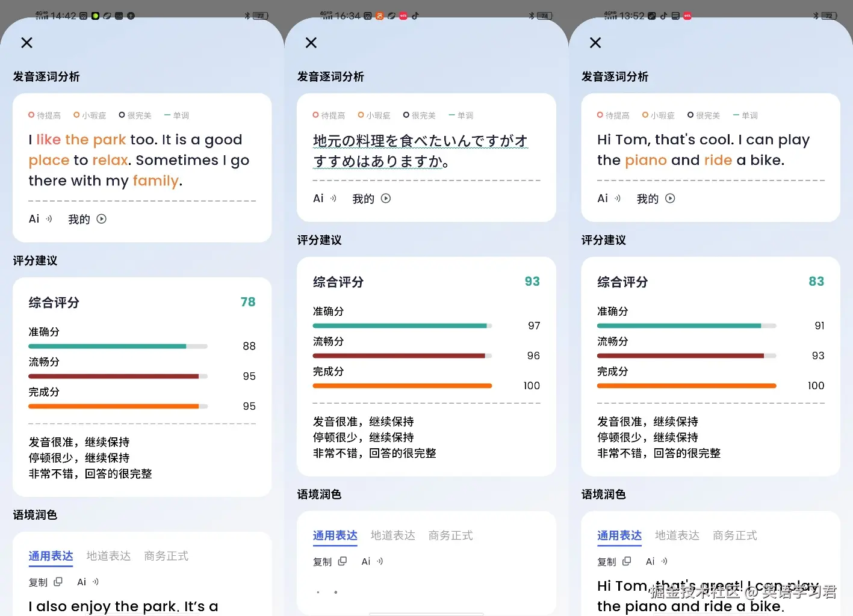Copy the polished text in middle screen
Image resolution: width=853 pixels, height=616 pixels.
[x=330, y=562]
